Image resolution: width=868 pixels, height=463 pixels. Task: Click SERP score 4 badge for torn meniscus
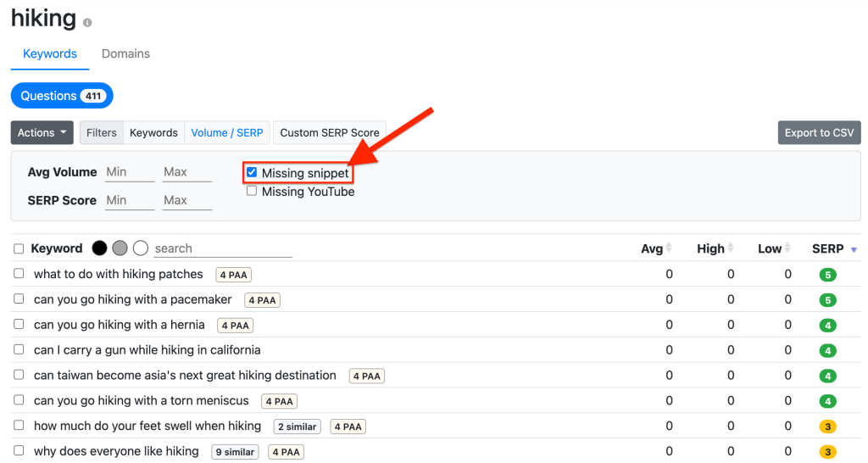coord(827,402)
